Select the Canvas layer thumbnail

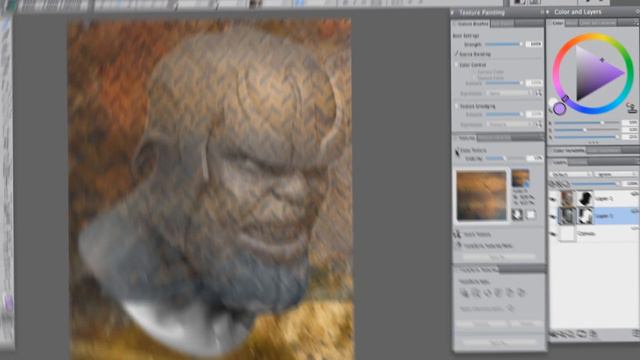pyautogui.click(x=567, y=234)
